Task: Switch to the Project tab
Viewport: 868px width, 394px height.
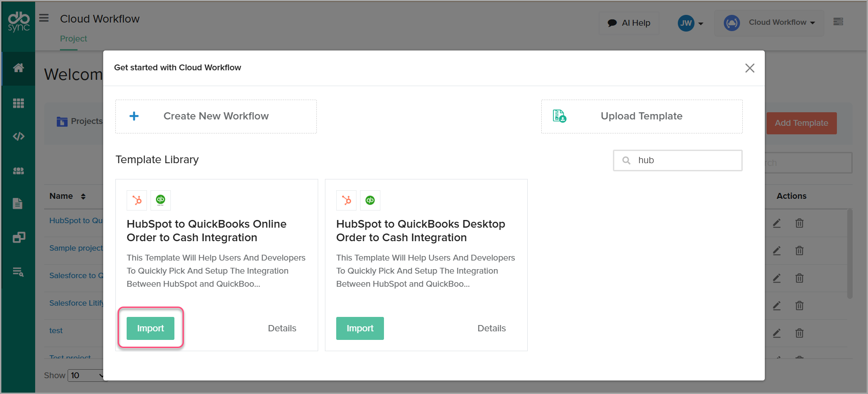Action: click(73, 39)
